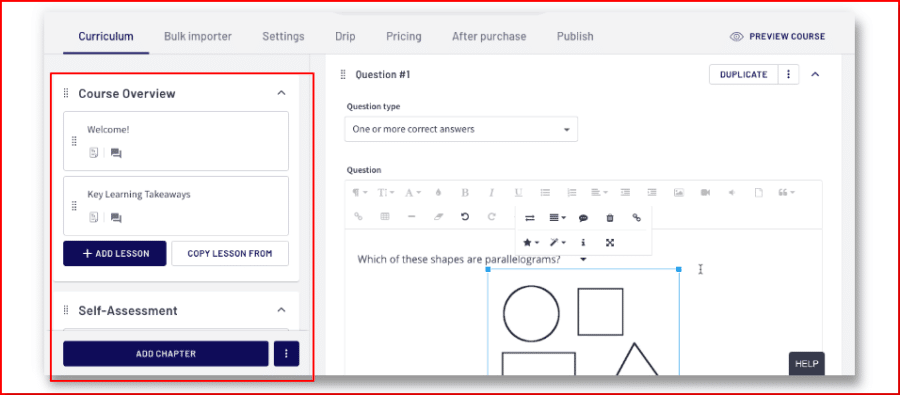Toggle italic formatting
Screen dimensions: 900x395
click(492, 193)
